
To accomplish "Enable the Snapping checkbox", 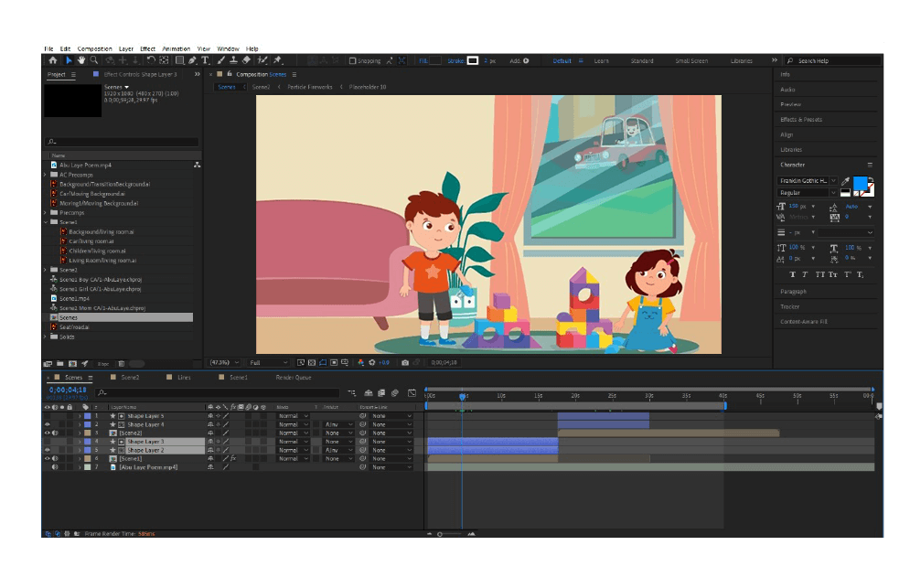I will pos(353,61).
